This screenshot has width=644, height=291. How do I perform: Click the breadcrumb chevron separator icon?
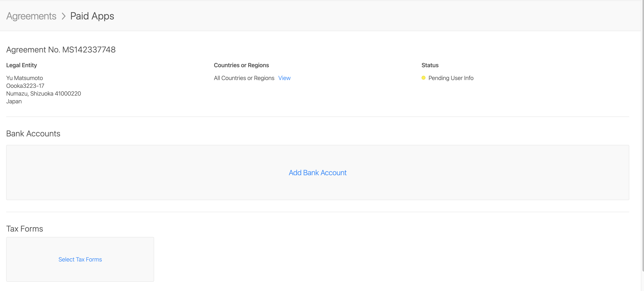point(64,16)
